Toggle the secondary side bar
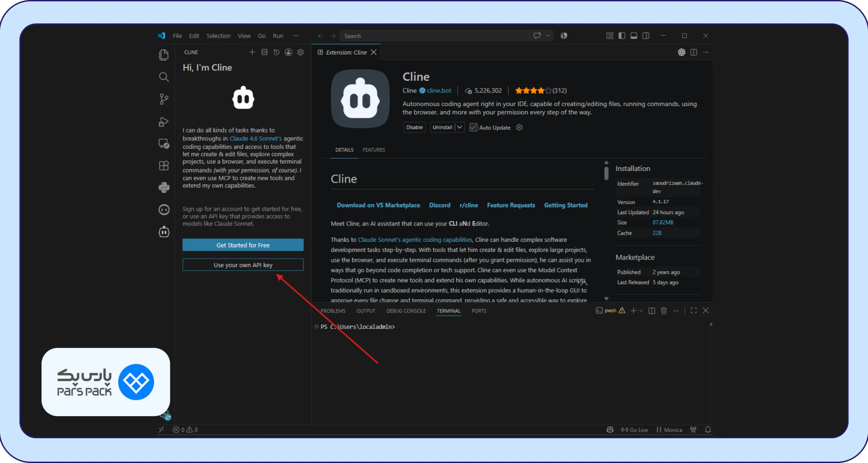This screenshot has width=868, height=463. [646, 36]
